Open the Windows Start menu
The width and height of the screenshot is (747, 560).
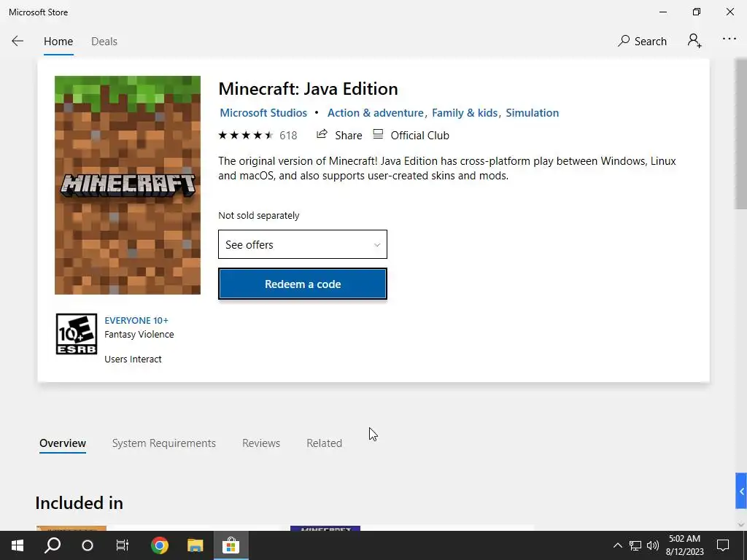pyautogui.click(x=18, y=545)
